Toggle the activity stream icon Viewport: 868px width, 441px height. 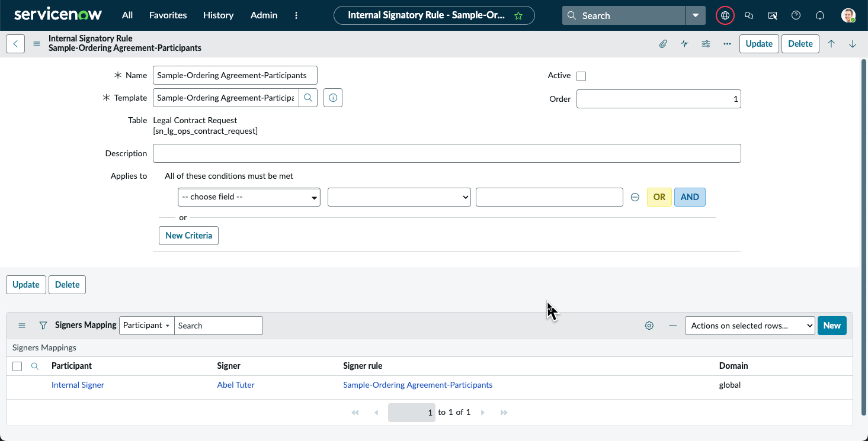(684, 44)
